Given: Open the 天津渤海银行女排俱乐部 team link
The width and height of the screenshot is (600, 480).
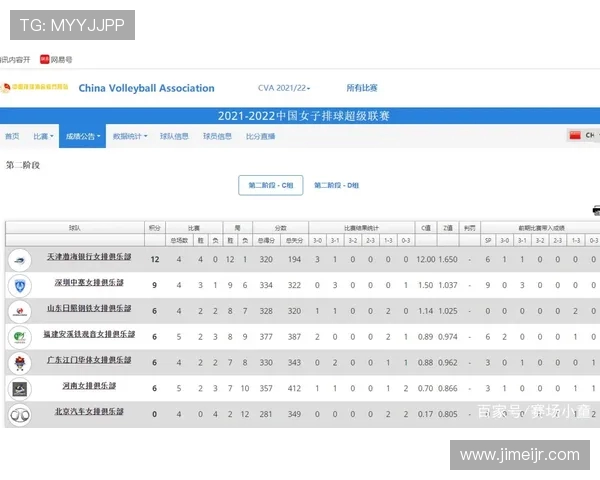Looking at the screenshot, I should (89, 259).
